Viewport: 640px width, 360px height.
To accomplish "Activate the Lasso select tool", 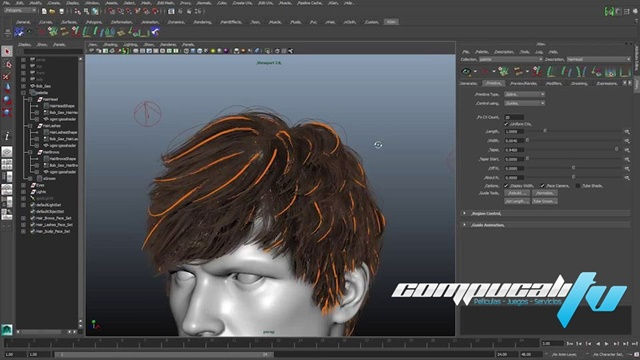I will tap(7, 64).
